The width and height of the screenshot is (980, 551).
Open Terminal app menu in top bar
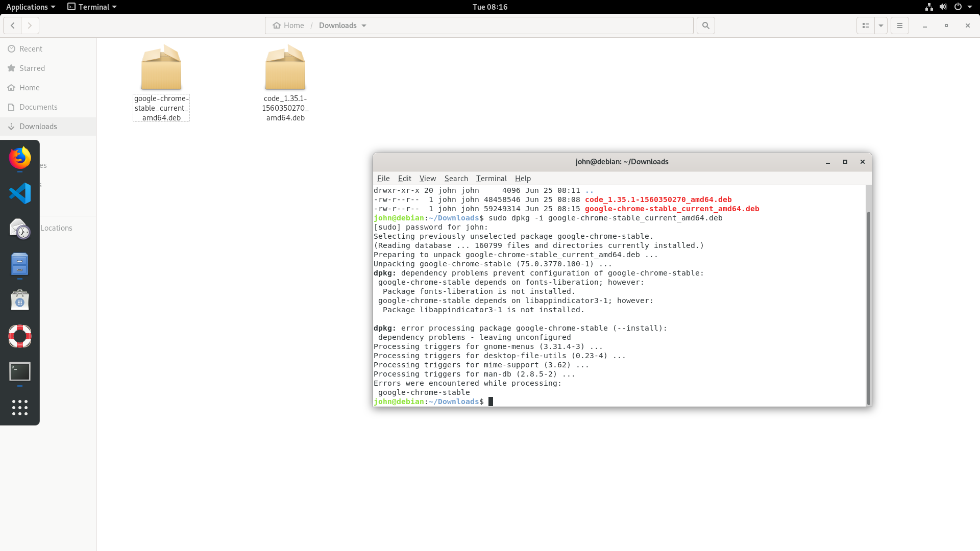coord(92,7)
